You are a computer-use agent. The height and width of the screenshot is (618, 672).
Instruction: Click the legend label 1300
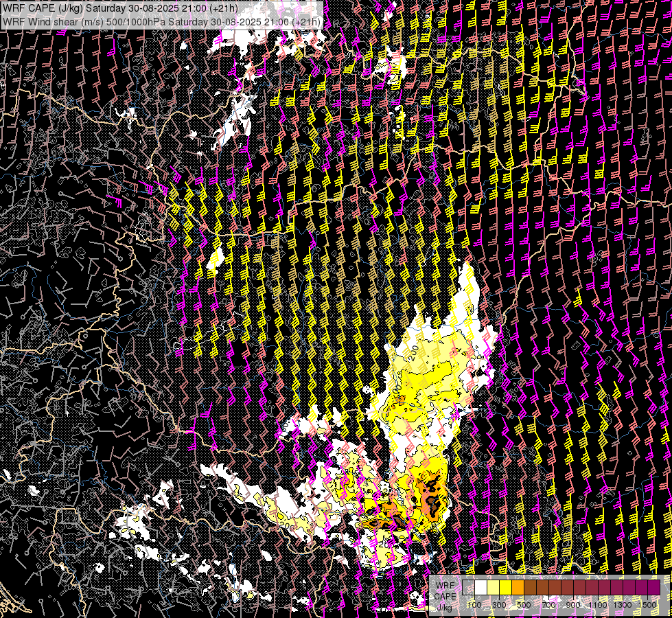[623, 605]
